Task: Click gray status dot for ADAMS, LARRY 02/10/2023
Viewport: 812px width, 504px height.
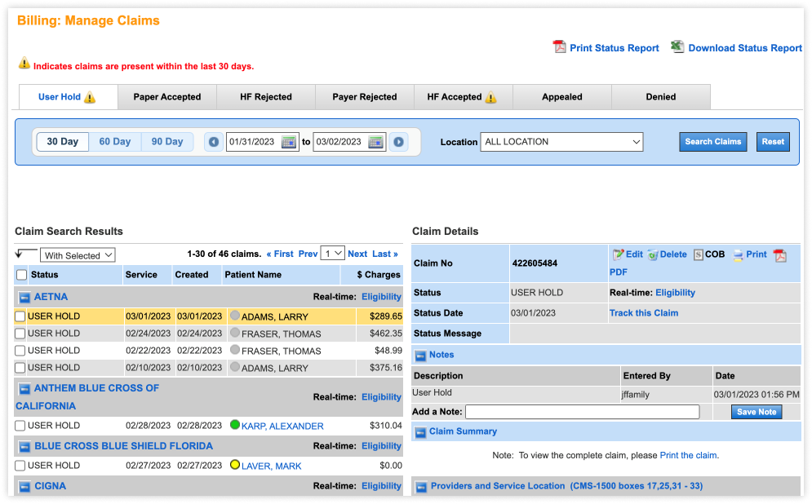Action: (x=235, y=367)
